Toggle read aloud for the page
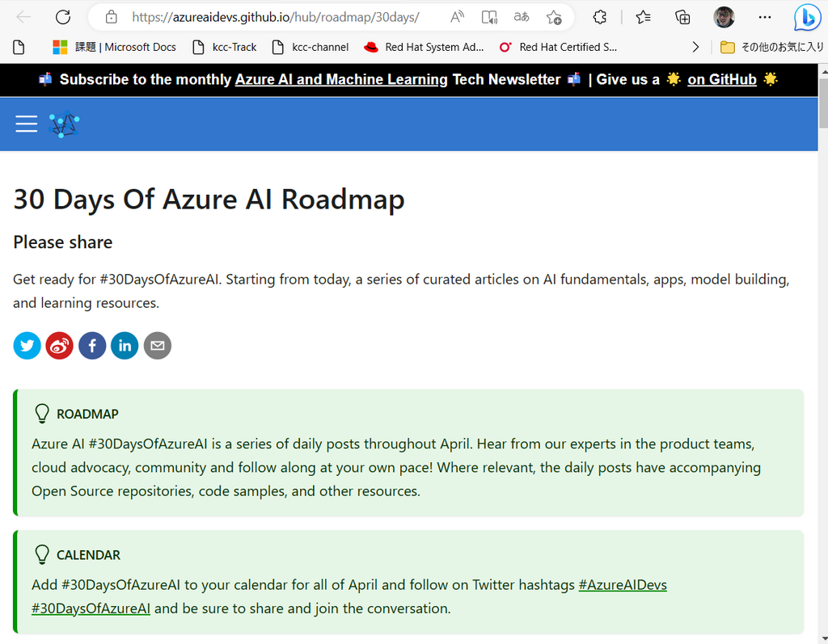 click(457, 17)
